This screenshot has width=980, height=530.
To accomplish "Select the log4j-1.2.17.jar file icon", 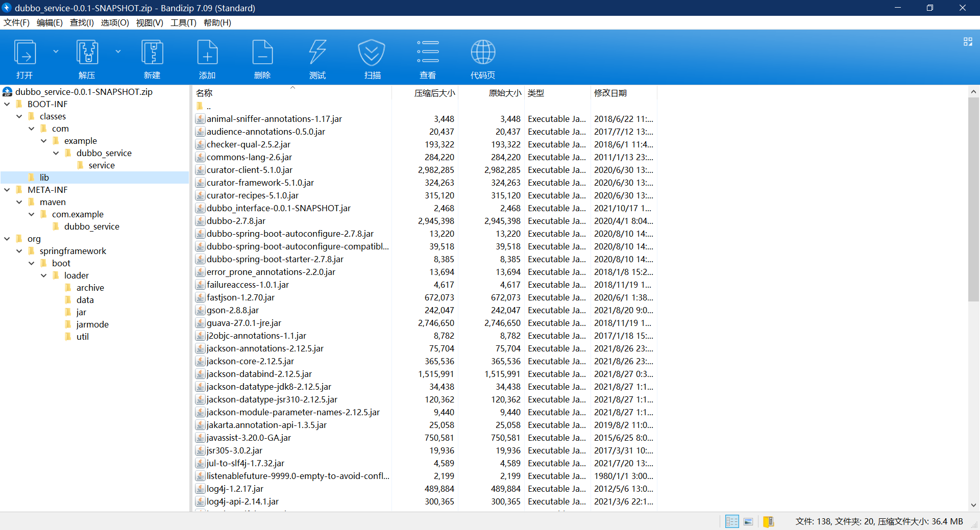I will [201, 489].
